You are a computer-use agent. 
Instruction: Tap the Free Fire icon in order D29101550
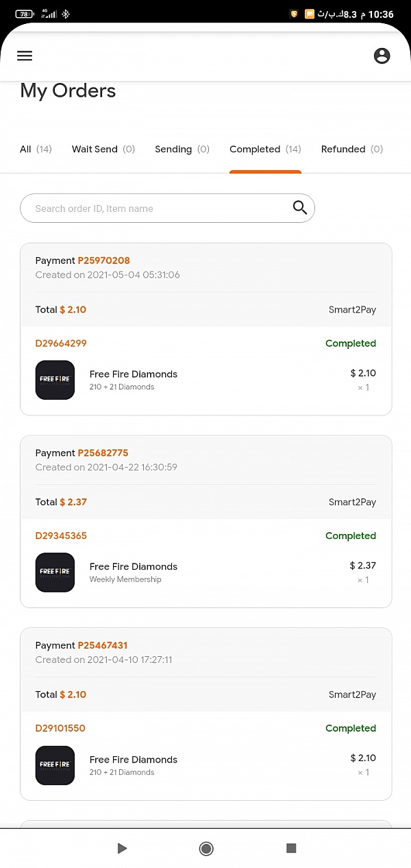coord(55,765)
